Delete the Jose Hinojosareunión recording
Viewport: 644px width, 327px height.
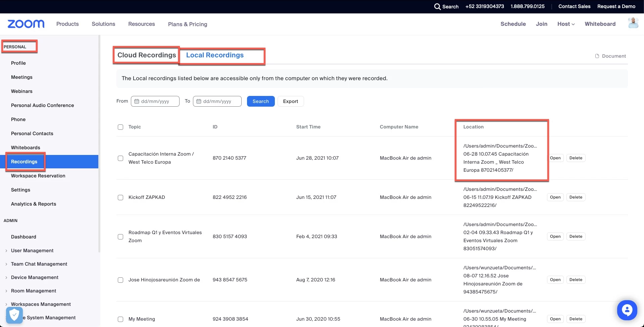point(576,280)
